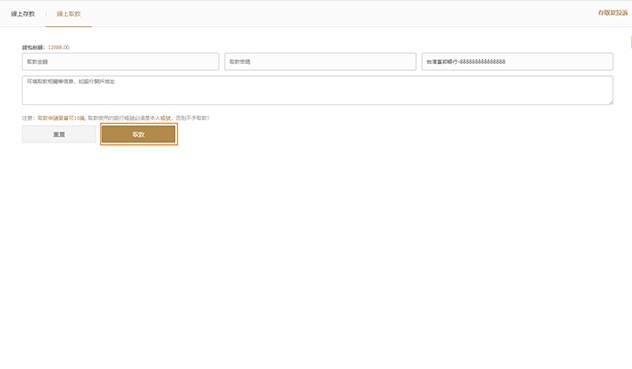Click the scrollbar thumb at right edge
Viewport: 632px width, 369px height.
(631, 42)
